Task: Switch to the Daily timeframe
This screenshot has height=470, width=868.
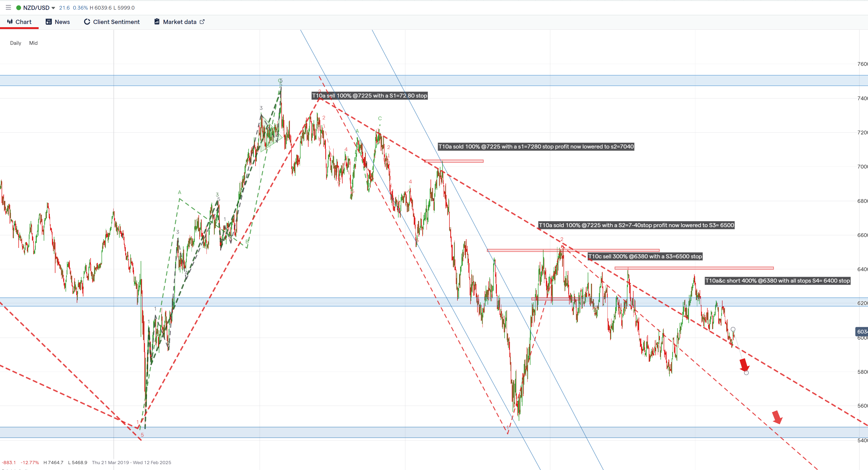Action: [x=15, y=43]
